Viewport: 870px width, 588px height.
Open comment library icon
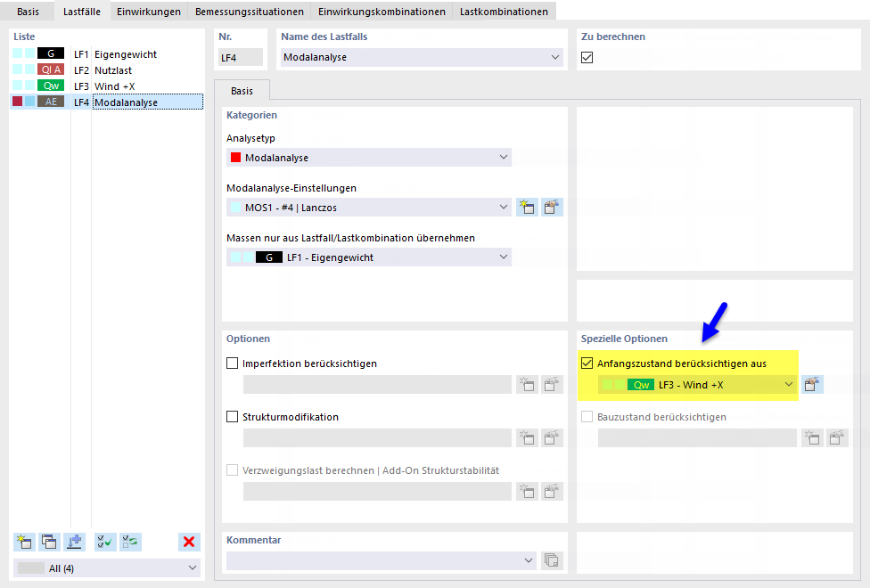click(552, 560)
